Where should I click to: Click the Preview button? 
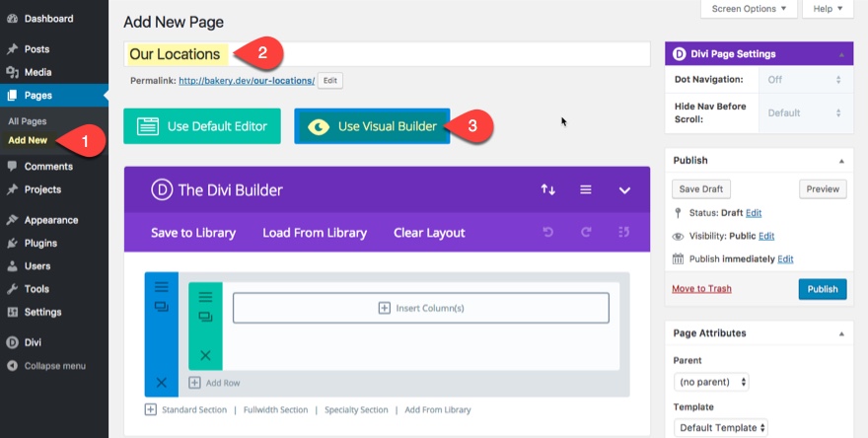click(x=823, y=188)
